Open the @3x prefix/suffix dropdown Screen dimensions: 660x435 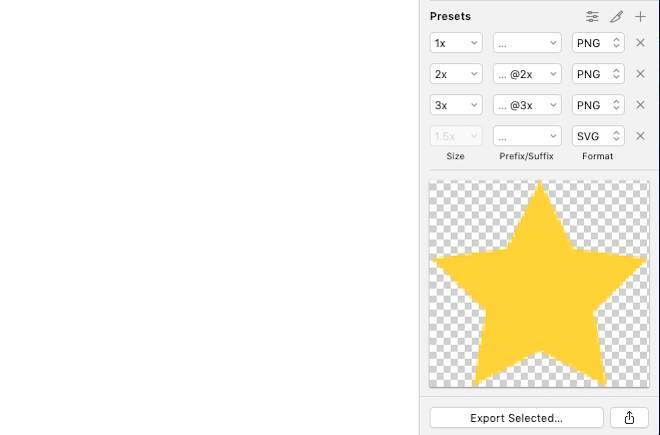tap(527, 105)
